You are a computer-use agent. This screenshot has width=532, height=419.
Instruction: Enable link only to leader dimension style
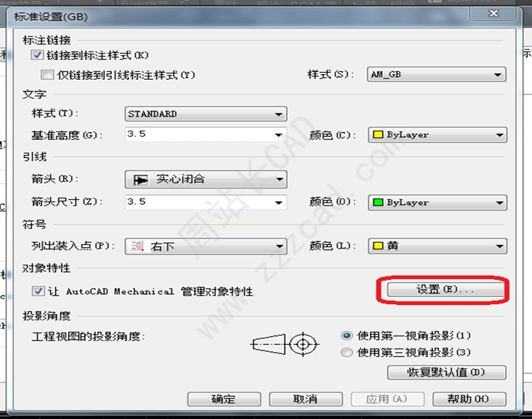pos(47,75)
